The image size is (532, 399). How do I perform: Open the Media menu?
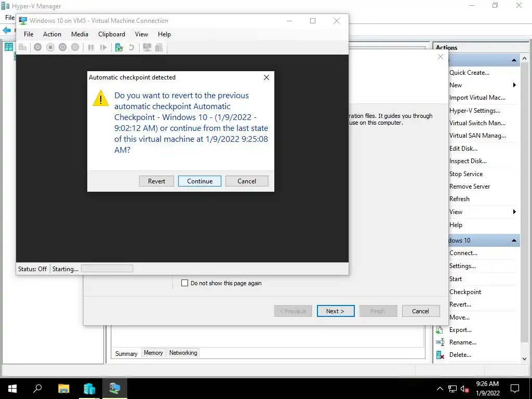click(x=79, y=34)
